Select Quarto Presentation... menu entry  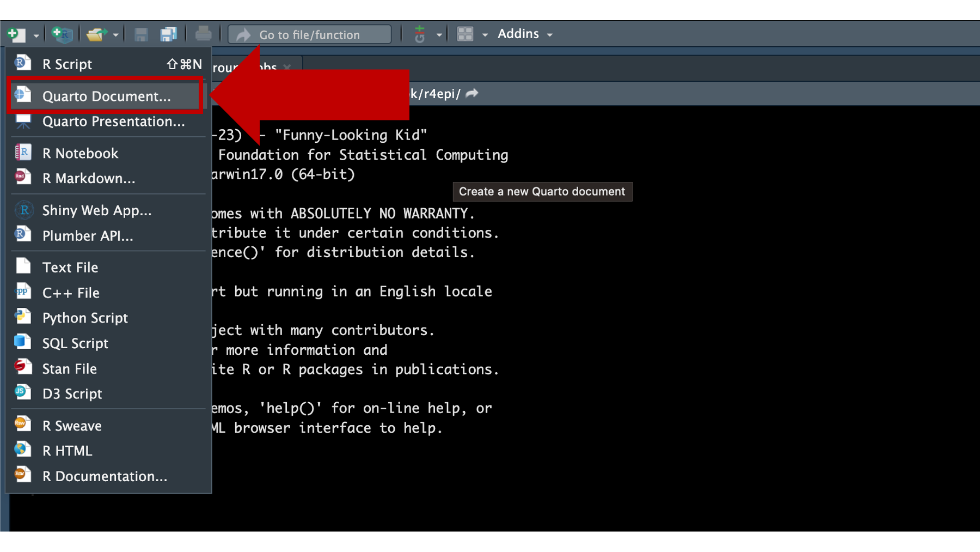[x=108, y=122]
